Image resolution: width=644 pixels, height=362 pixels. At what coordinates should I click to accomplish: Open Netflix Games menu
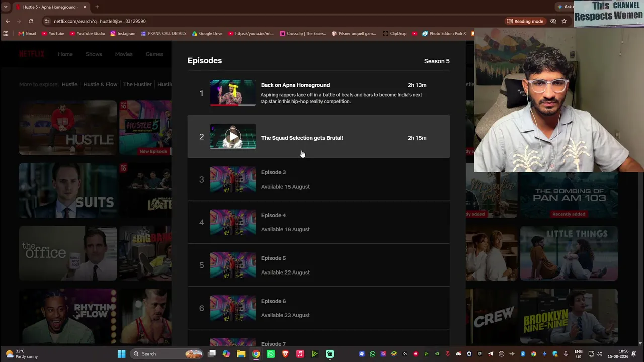(154, 54)
